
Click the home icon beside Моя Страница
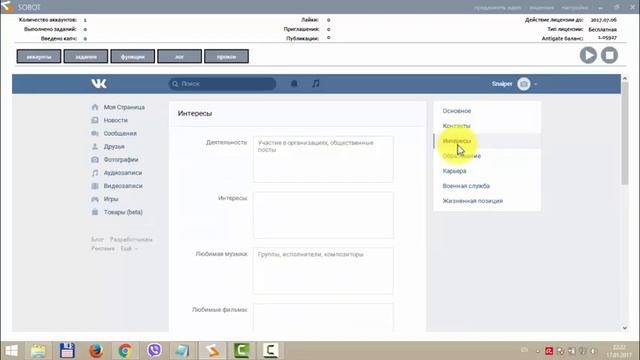coord(95,107)
